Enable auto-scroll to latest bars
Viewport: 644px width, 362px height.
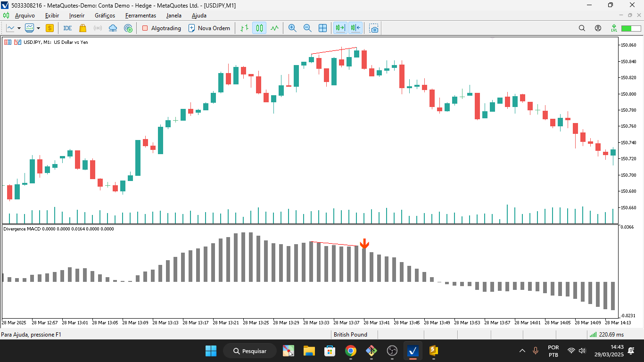340,28
